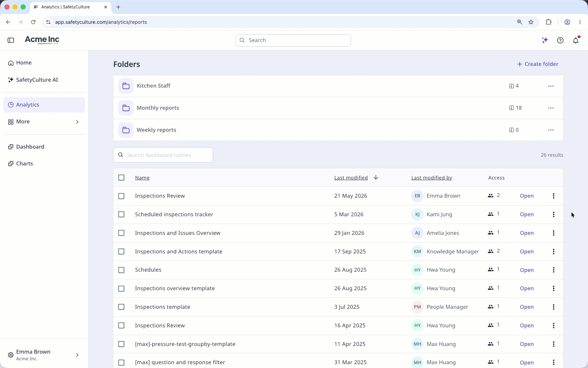Viewport: 588px width, 368px height.
Task: Open a new browser tab with plus button
Action: (x=118, y=7)
